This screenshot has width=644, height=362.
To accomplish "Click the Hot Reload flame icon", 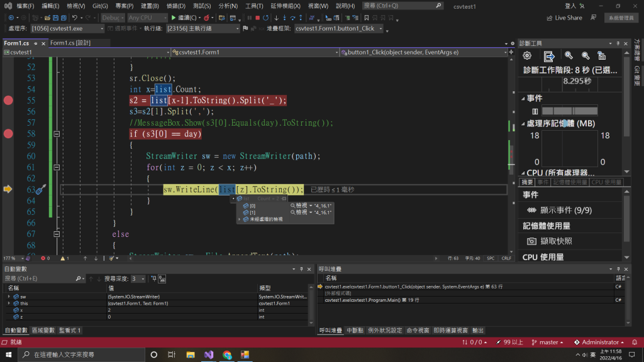I will tap(206, 18).
